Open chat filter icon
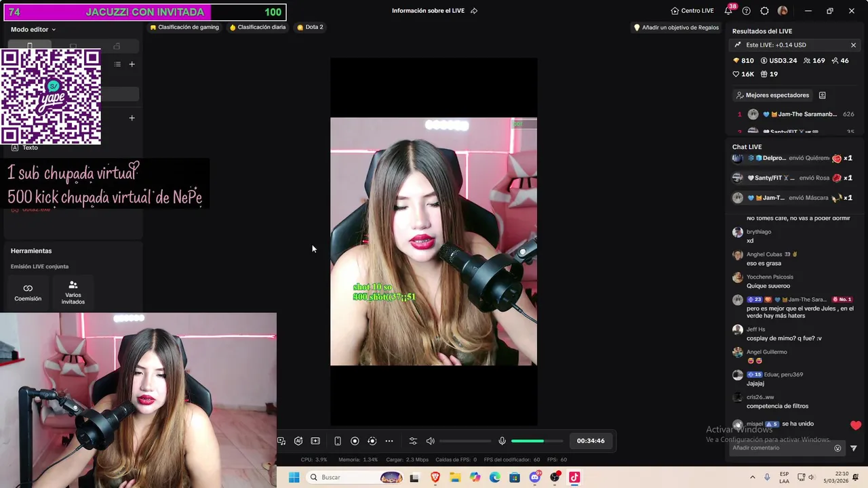Image resolution: width=868 pixels, height=488 pixels. tap(854, 448)
